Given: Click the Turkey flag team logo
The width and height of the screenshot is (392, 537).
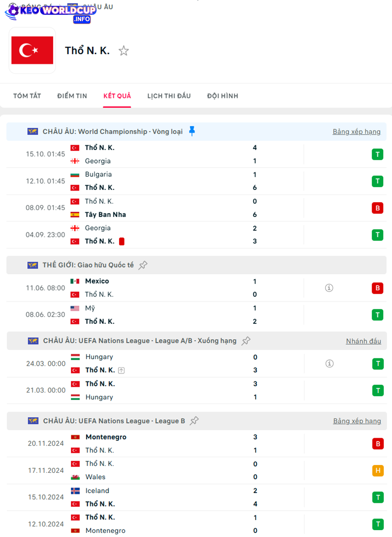Looking at the screenshot, I should 32,50.
